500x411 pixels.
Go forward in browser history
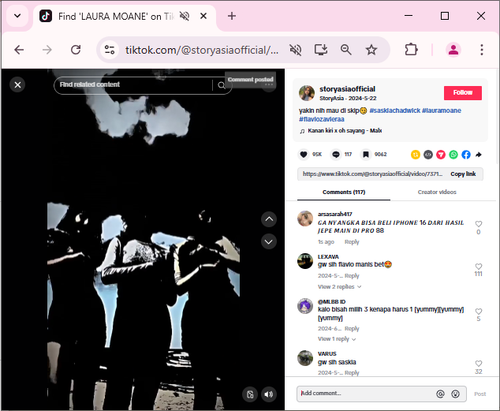tap(47, 50)
